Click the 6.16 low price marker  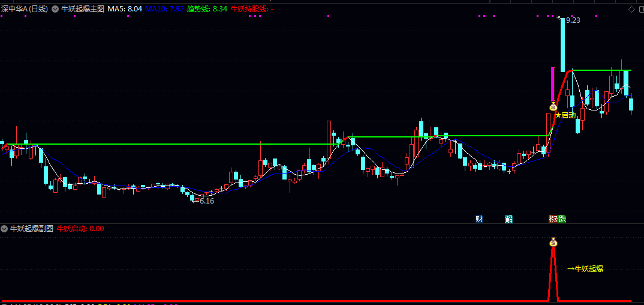point(206,201)
